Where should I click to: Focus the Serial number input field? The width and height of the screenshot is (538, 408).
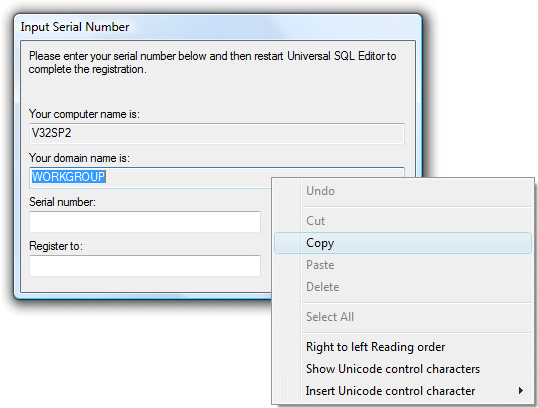coord(145,222)
